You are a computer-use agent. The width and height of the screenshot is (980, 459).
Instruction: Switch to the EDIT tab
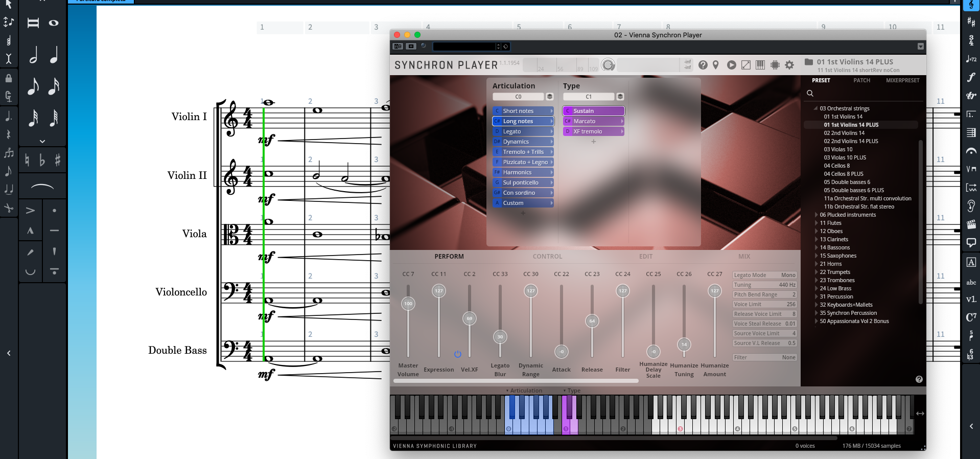(646, 257)
